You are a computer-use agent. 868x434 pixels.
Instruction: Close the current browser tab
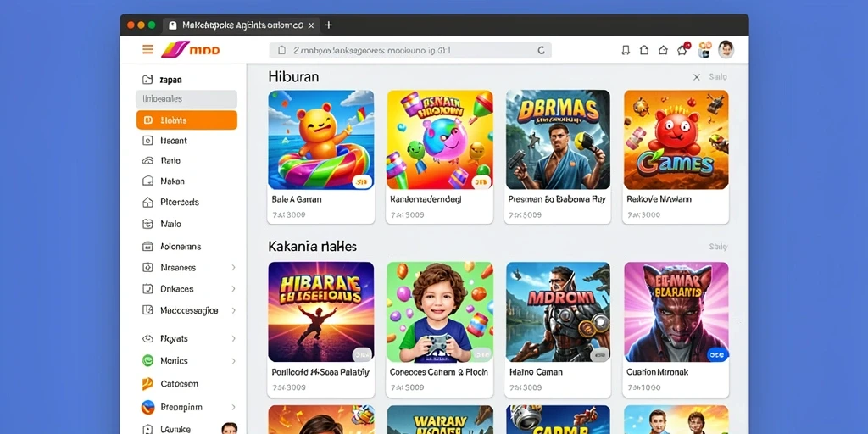[311, 25]
